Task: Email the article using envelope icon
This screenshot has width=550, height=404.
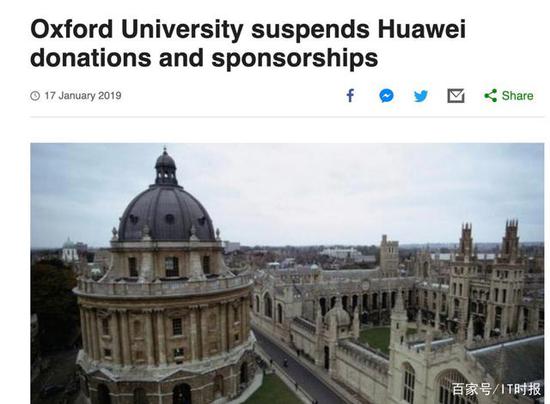Action: tap(456, 96)
